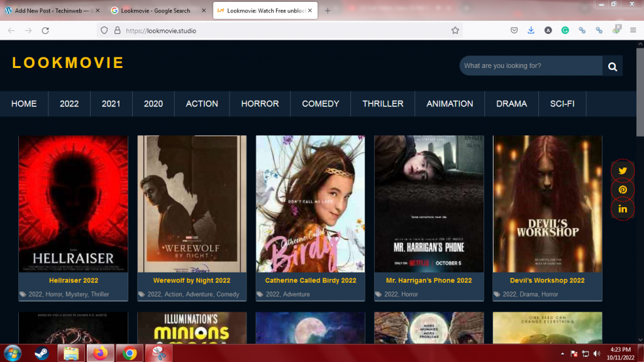Click the search magnifier button

(613, 66)
